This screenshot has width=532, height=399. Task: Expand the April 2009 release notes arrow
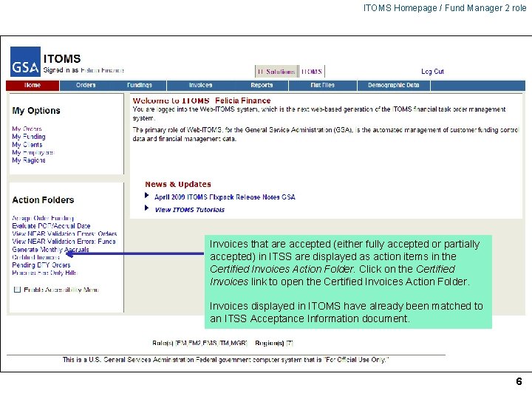(146, 195)
